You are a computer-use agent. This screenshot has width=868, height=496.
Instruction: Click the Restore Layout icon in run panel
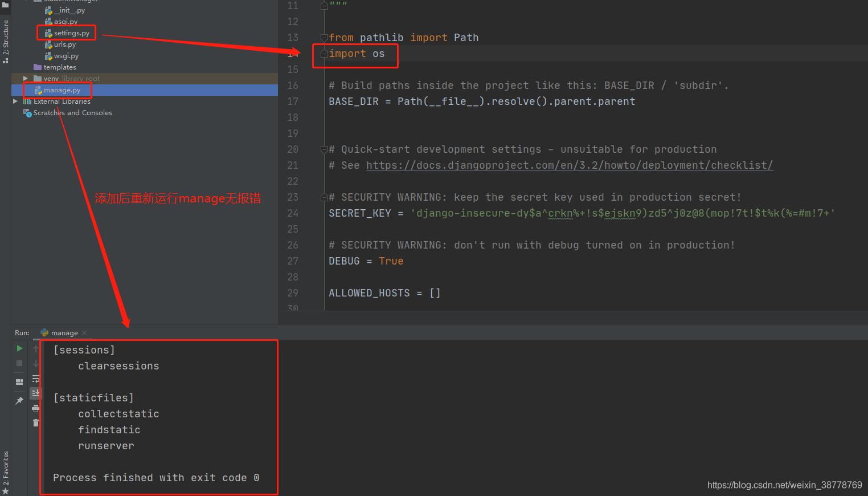pyautogui.click(x=19, y=381)
